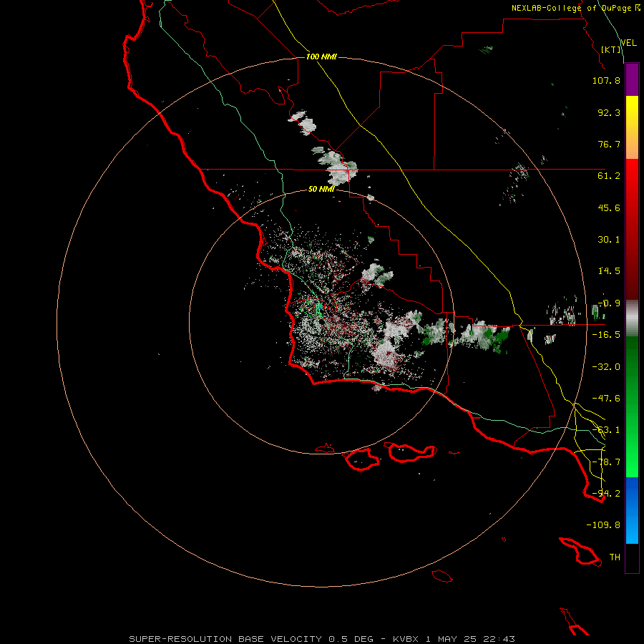Select the -109.8 legend value
Image resolution: width=644 pixels, height=644 pixels.
[x=603, y=525]
